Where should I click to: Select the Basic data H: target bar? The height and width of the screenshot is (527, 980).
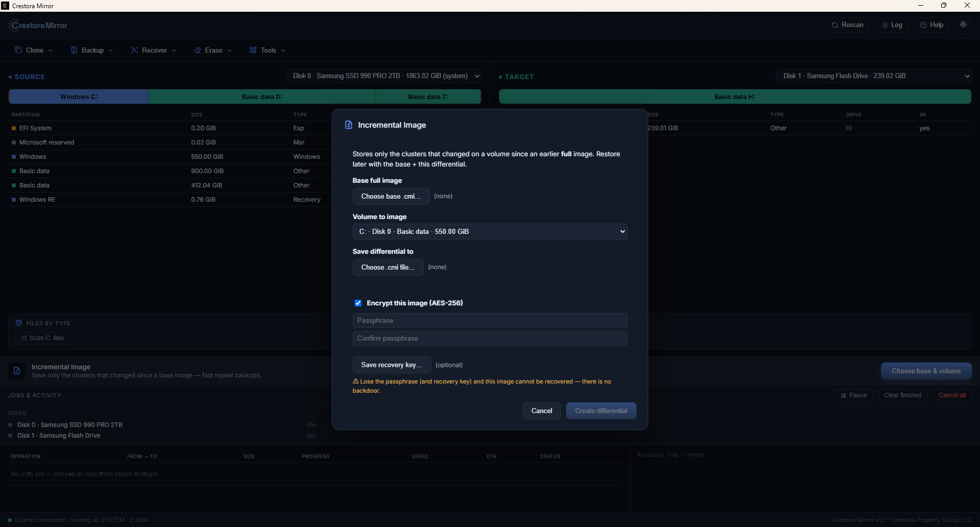(x=735, y=97)
